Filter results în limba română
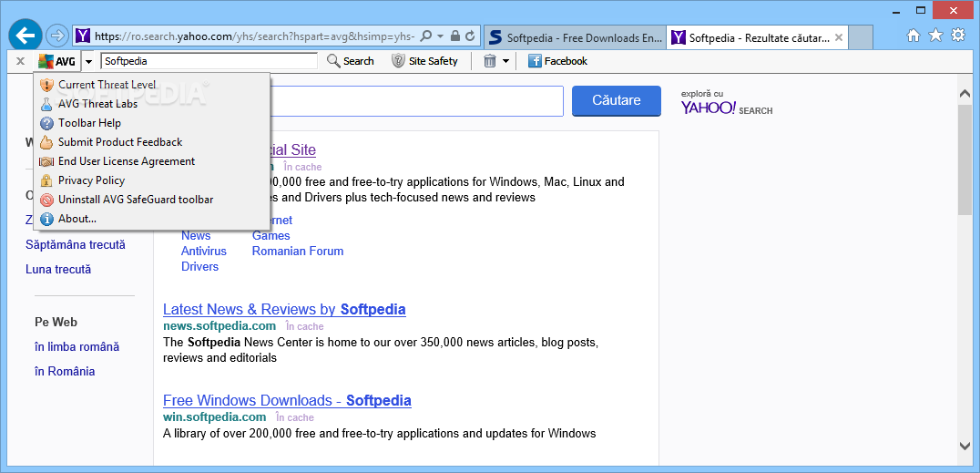The width and height of the screenshot is (980, 473). click(x=77, y=346)
